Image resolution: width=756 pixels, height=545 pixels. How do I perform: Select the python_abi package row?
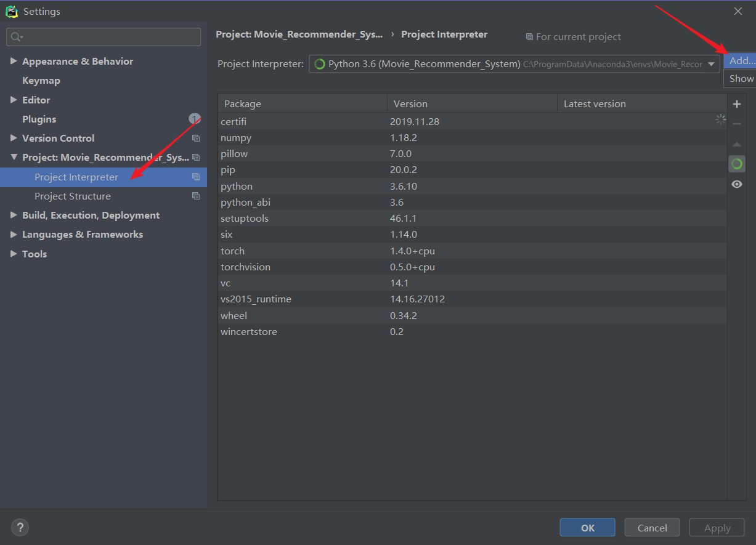click(x=473, y=202)
